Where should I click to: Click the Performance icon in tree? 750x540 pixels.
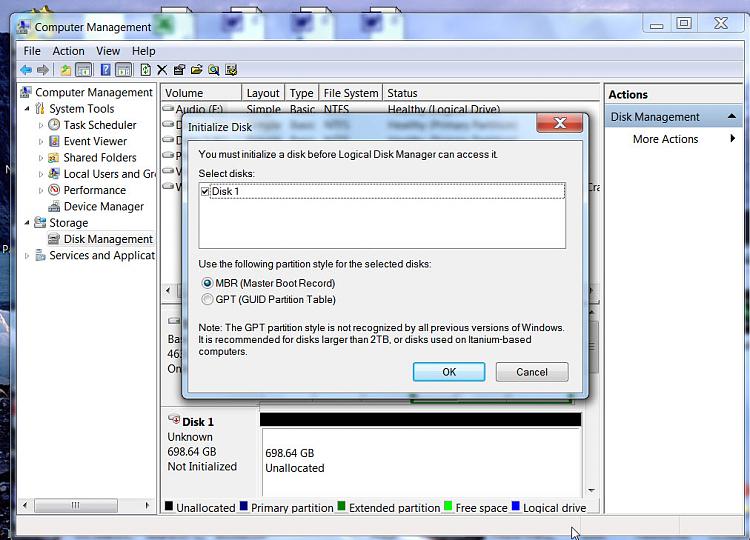(54, 190)
